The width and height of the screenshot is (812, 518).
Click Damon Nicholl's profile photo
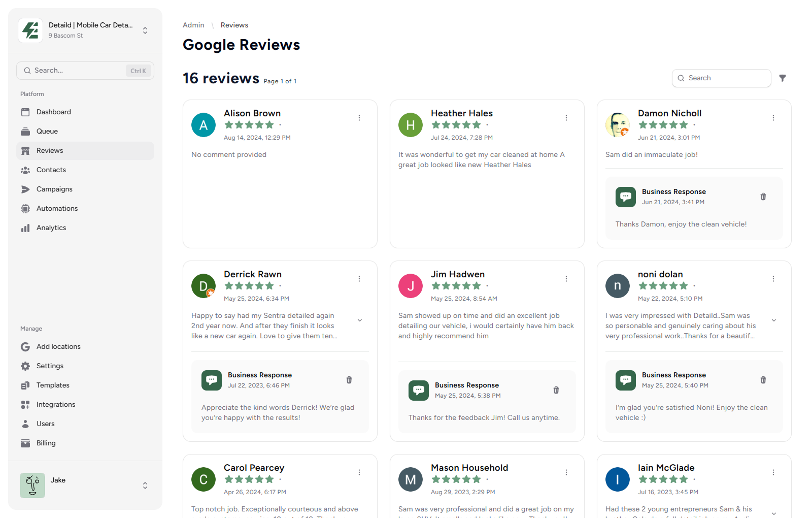(618, 125)
